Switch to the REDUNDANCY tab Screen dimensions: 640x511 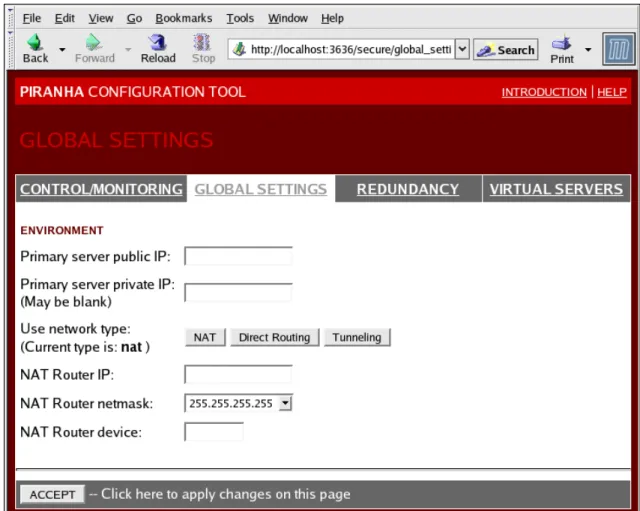pos(408,189)
